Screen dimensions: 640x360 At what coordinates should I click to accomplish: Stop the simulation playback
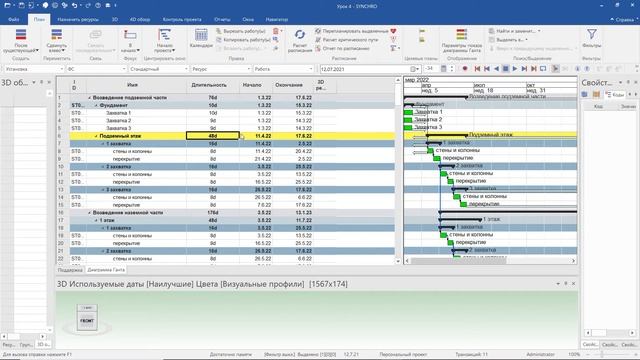pos(505,69)
